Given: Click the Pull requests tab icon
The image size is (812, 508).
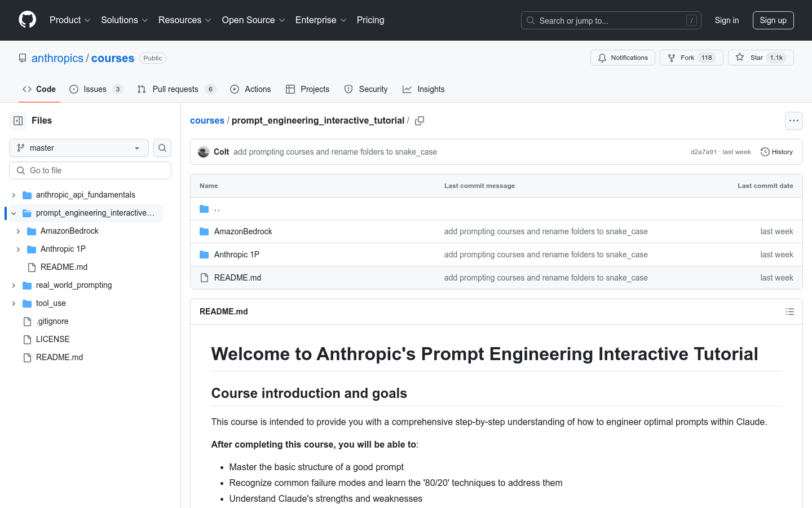Looking at the screenshot, I should tap(142, 89).
